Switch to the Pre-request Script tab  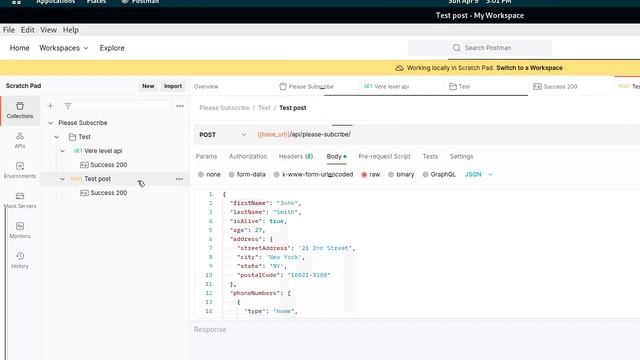coord(384,156)
